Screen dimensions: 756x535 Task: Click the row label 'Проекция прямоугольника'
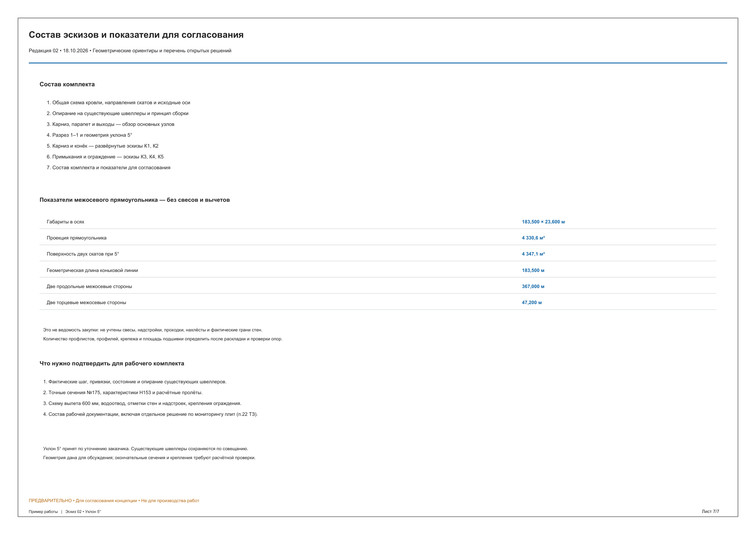(x=77, y=238)
